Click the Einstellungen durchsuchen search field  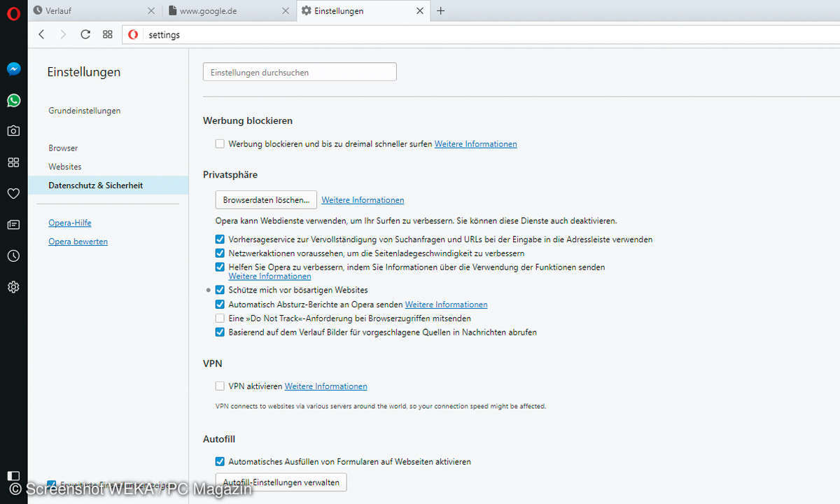click(x=300, y=72)
